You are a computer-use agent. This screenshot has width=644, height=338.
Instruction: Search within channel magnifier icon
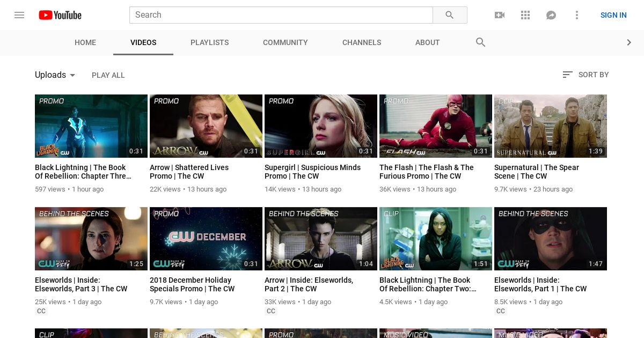click(480, 42)
